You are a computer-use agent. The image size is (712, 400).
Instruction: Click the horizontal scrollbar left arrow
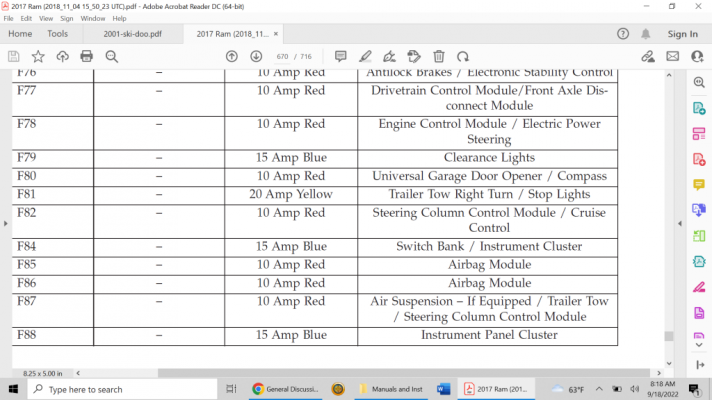pyautogui.click(x=78, y=373)
